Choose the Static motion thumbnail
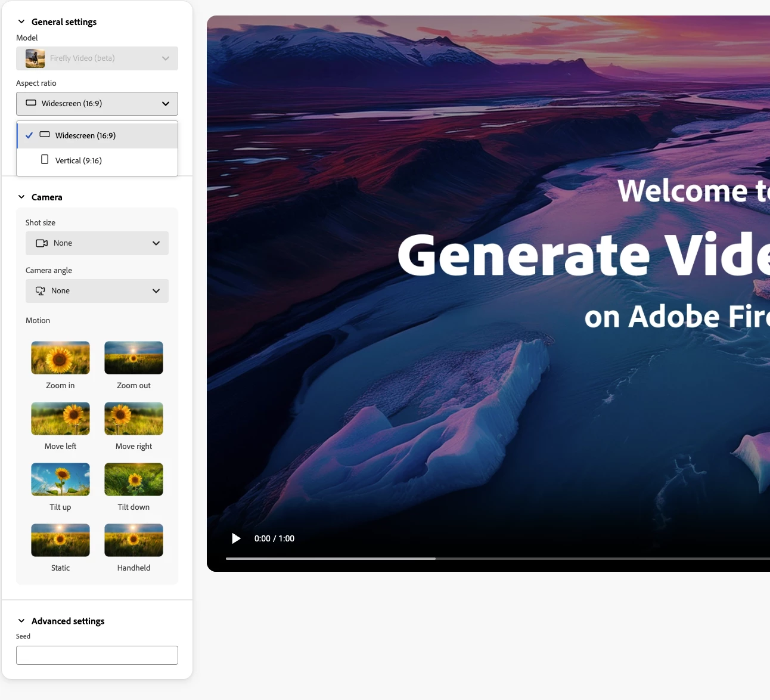The image size is (770, 700). point(60,540)
